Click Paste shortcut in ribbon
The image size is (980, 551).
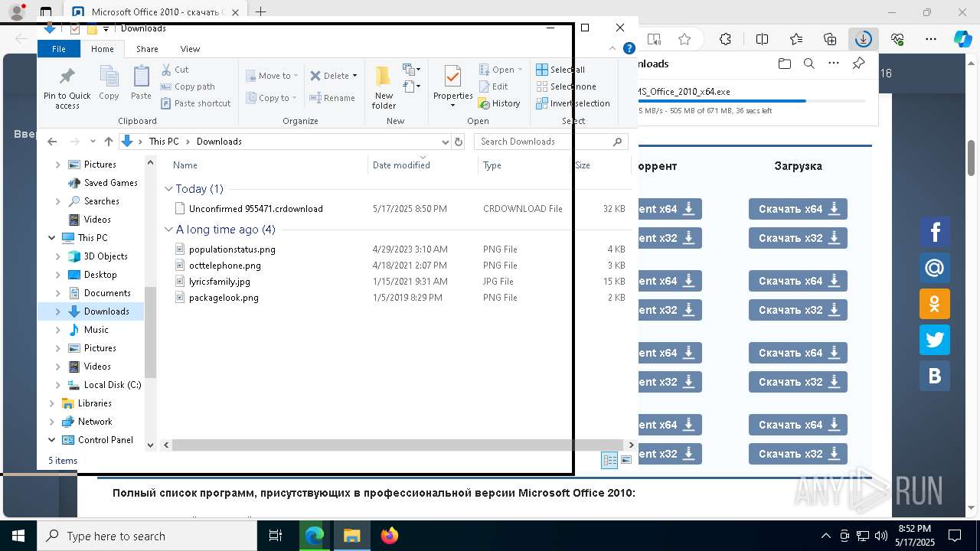click(195, 103)
